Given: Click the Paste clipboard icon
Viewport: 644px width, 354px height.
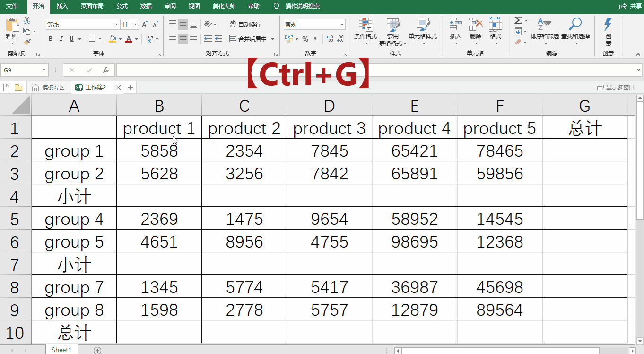Looking at the screenshot, I should tap(12, 25).
